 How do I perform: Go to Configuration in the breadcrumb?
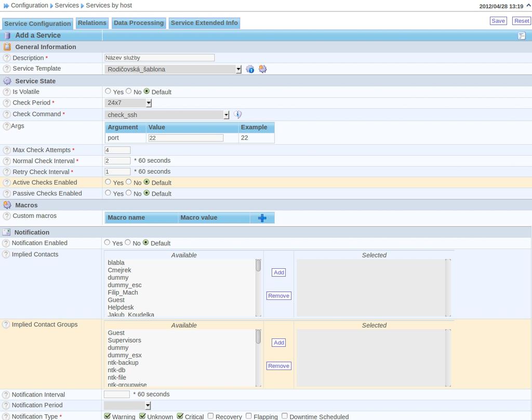tap(30, 5)
